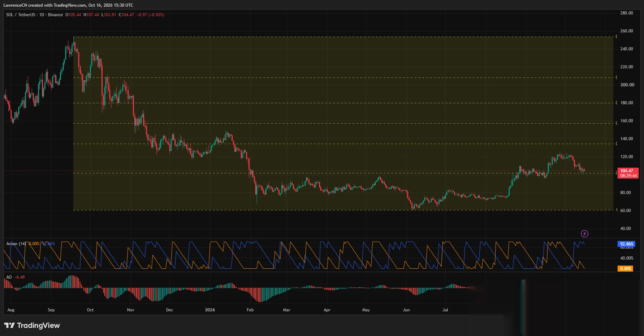Image resolution: width=644 pixels, height=336 pixels.
Task: Click the 180.00 price axis label
Action: 626,103
